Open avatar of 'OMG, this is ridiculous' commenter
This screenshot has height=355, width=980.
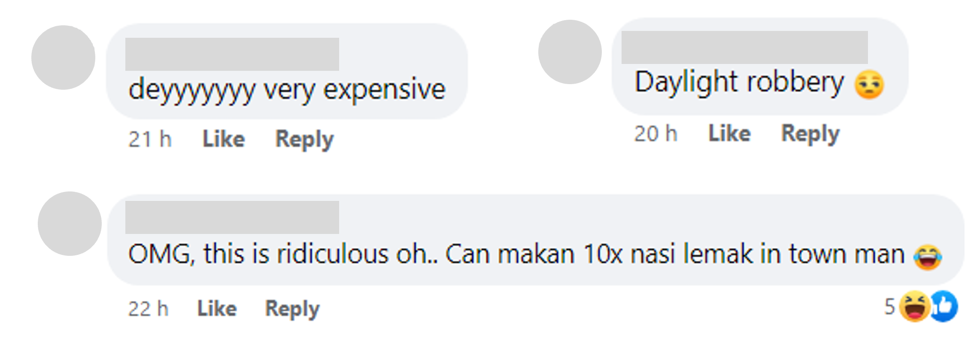(70, 223)
